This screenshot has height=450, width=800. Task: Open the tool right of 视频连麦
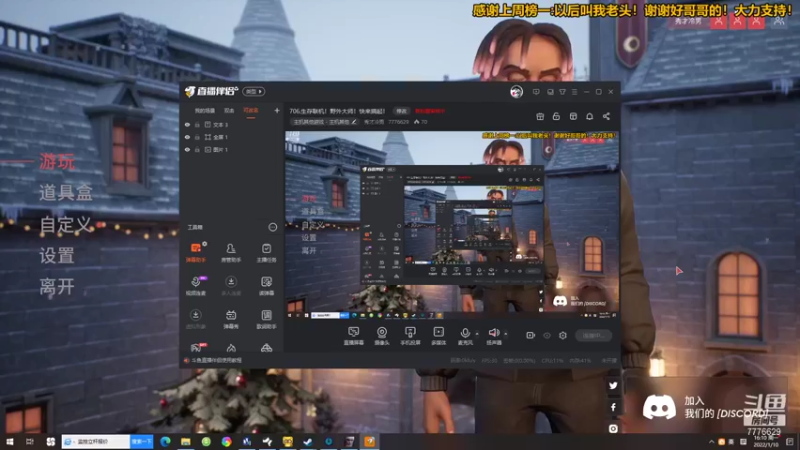[231, 286]
